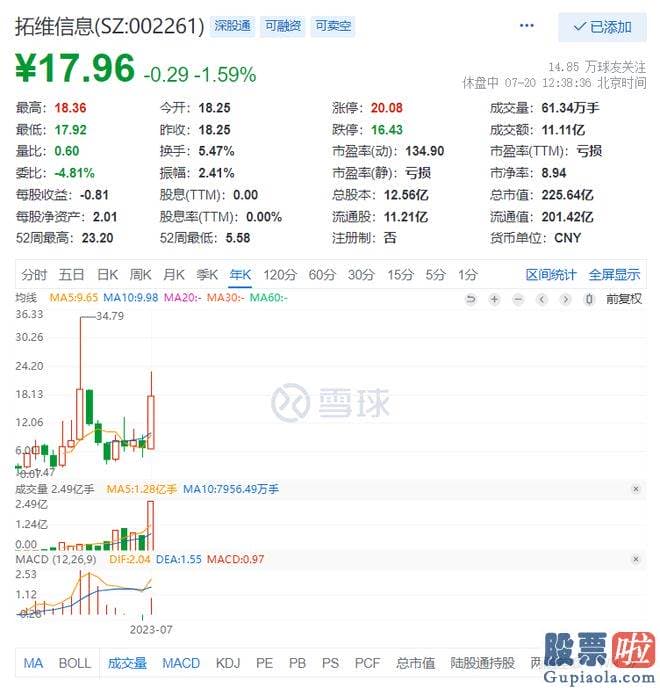Click the 可卖空 tag
Image resolution: width=660 pixels, height=688 pixels.
(333, 26)
